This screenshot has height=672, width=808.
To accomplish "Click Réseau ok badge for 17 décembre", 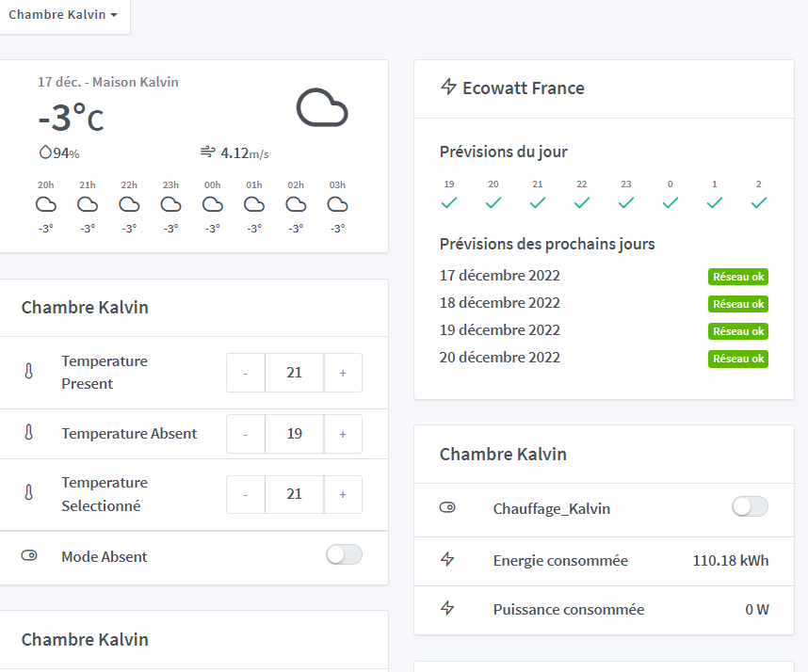I will [738, 277].
